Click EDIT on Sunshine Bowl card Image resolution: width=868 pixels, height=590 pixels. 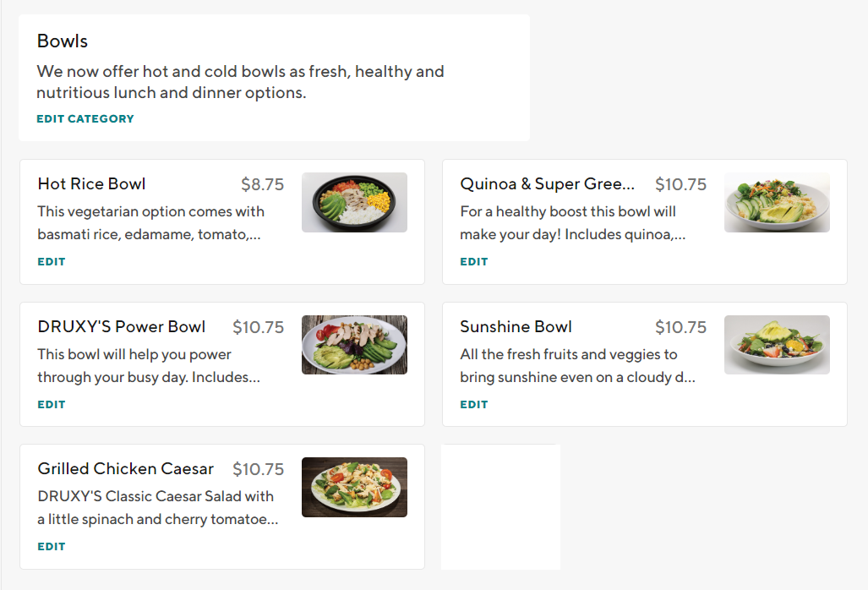point(474,405)
